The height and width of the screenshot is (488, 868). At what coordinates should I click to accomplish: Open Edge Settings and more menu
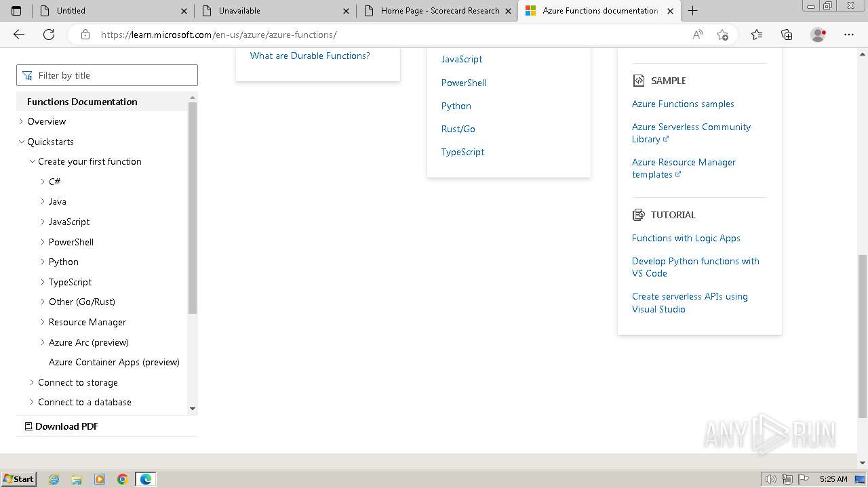pos(849,35)
